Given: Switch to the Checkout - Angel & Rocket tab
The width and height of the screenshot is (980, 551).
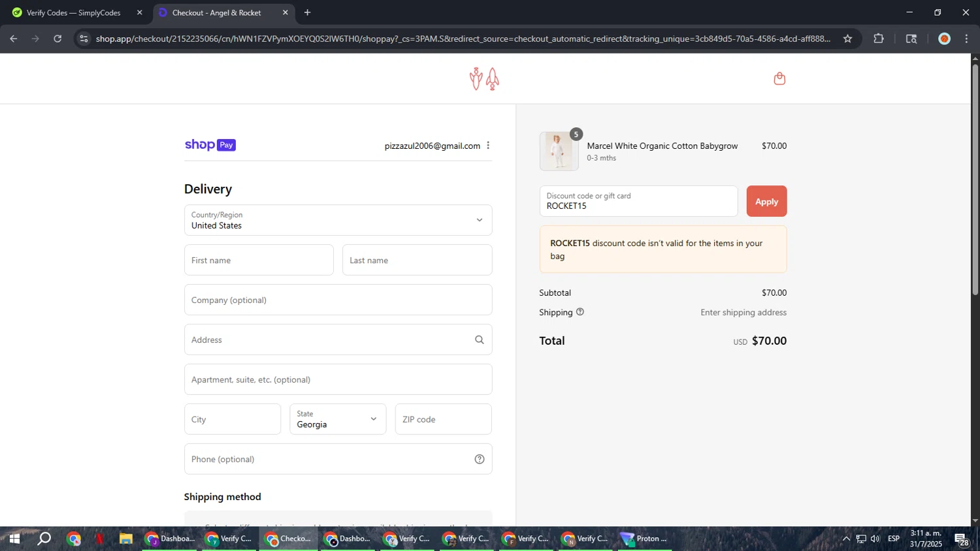Looking at the screenshot, I should tap(223, 12).
